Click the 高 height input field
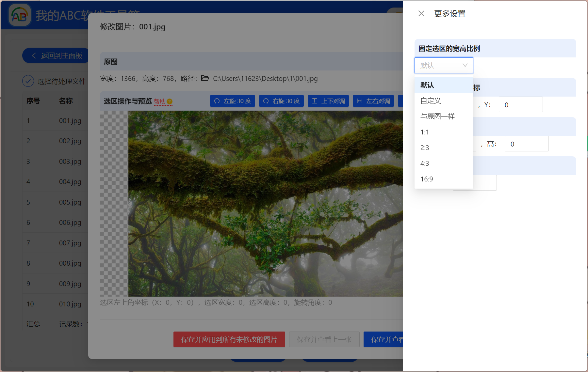Image resolution: width=588 pixels, height=372 pixels. pyautogui.click(x=526, y=144)
